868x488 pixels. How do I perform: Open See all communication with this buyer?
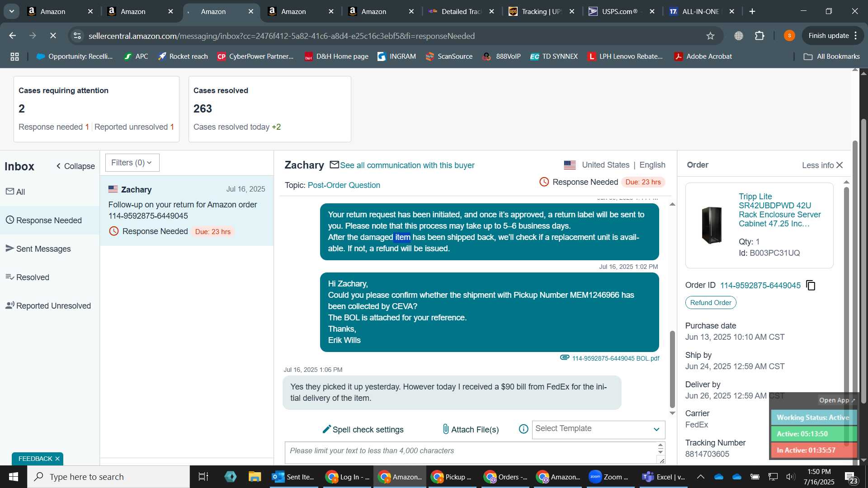407,165
